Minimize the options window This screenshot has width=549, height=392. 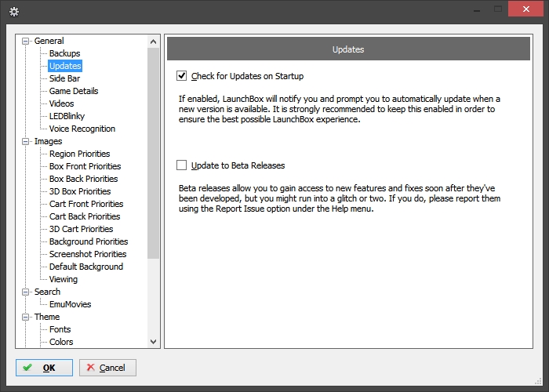coord(477,9)
